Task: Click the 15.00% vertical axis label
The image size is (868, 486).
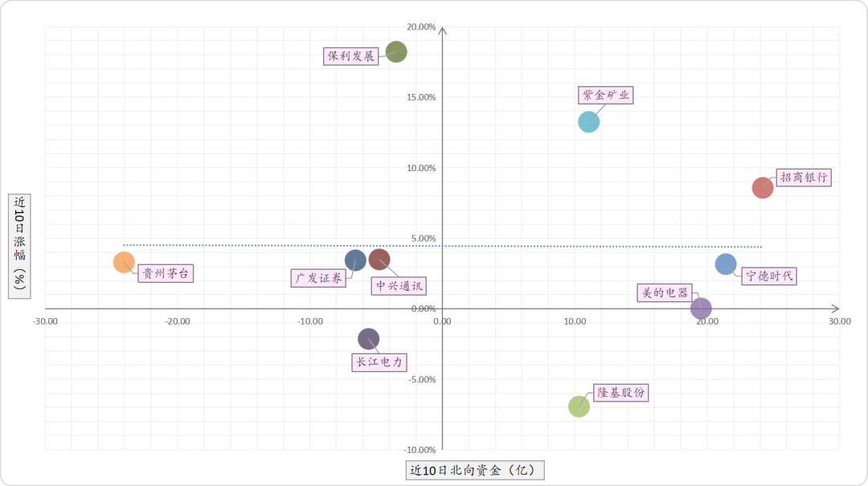Action: click(421, 97)
